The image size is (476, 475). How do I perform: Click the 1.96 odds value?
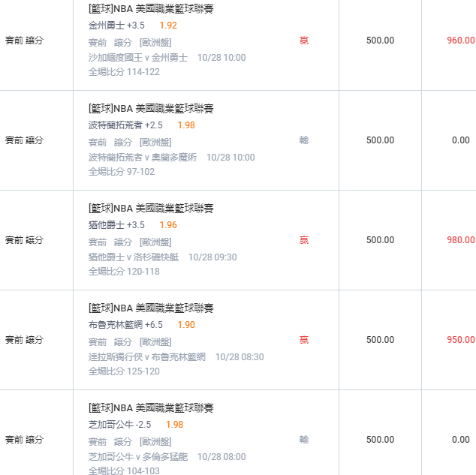coord(168,225)
